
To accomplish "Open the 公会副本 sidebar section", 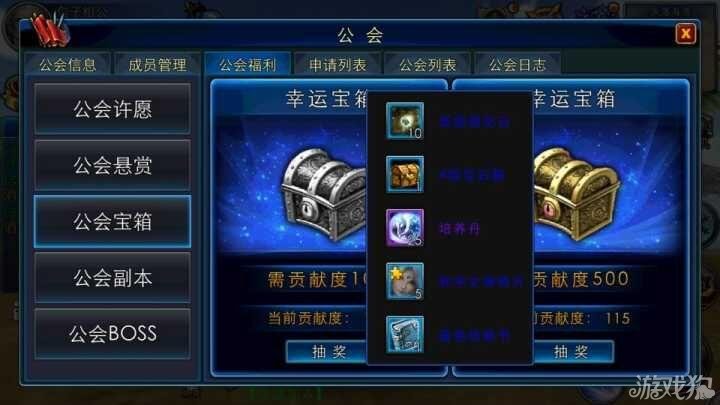I will click(x=112, y=278).
